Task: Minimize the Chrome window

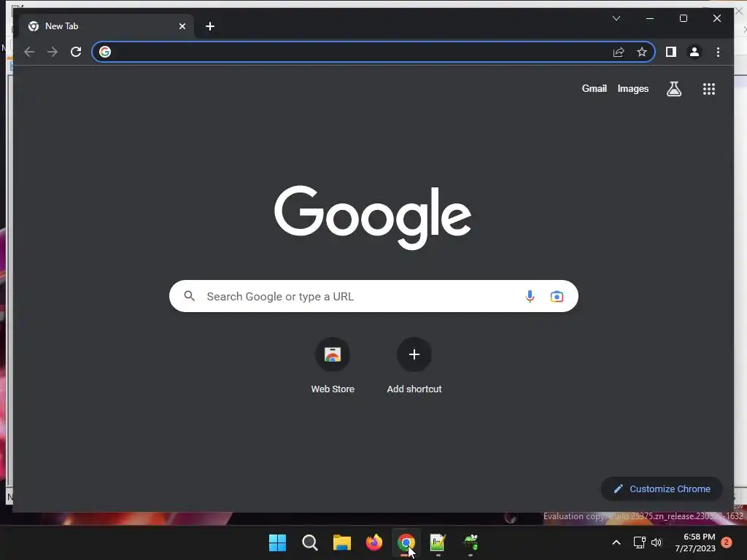Action: pos(650,18)
